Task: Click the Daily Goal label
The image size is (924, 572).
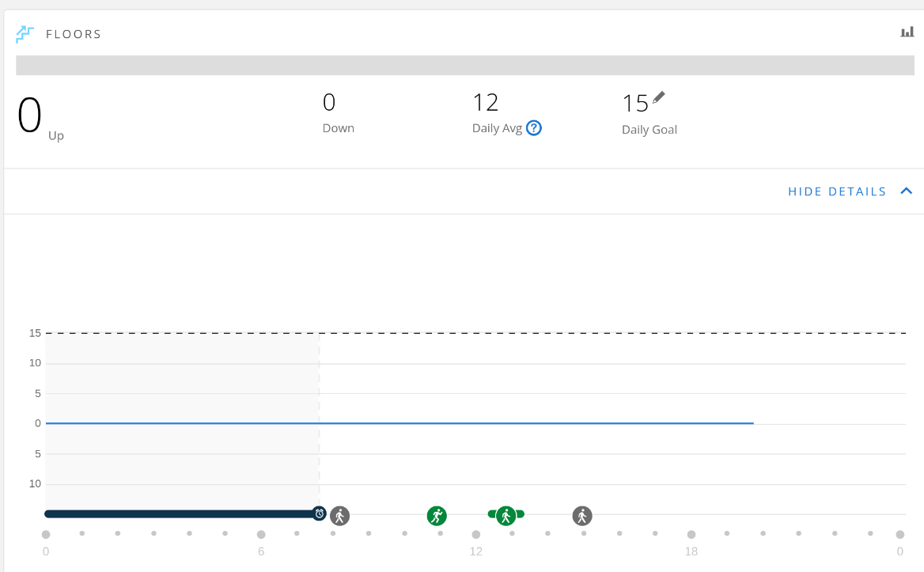Action: (649, 130)
